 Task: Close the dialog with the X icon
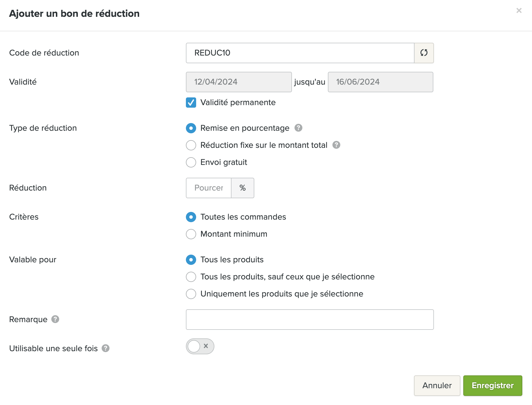click(519, 11)
